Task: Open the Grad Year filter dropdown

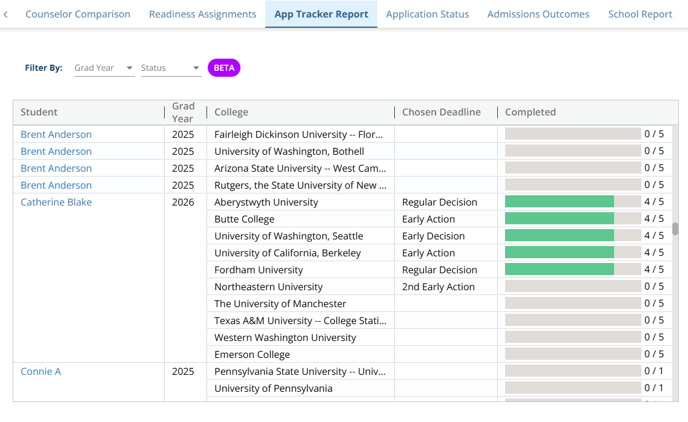Action: 104,68
